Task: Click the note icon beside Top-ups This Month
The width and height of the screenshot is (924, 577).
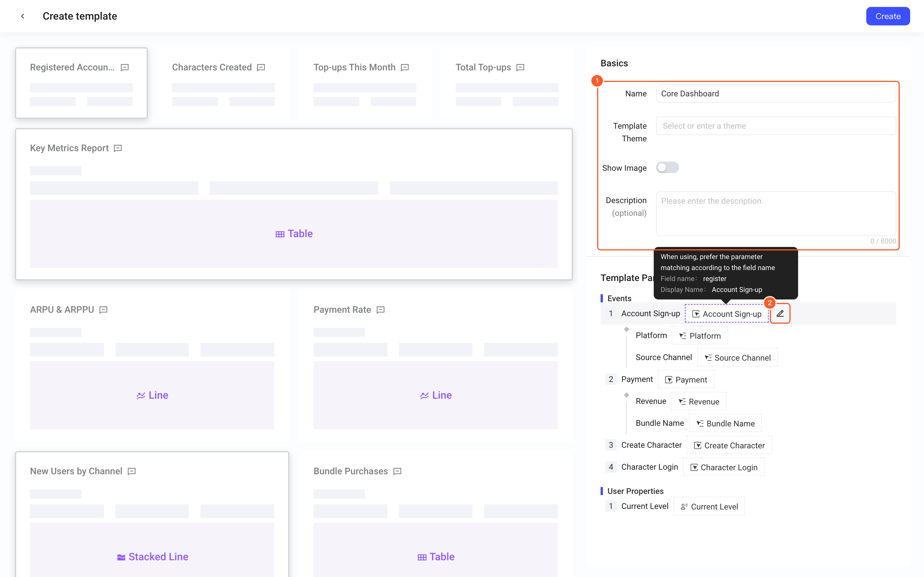Action: tap(405, 68)
